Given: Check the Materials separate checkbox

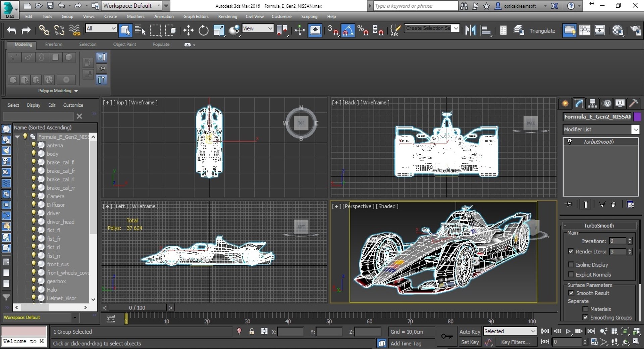Looking at the screenshot, I should [x=585, y=309].
